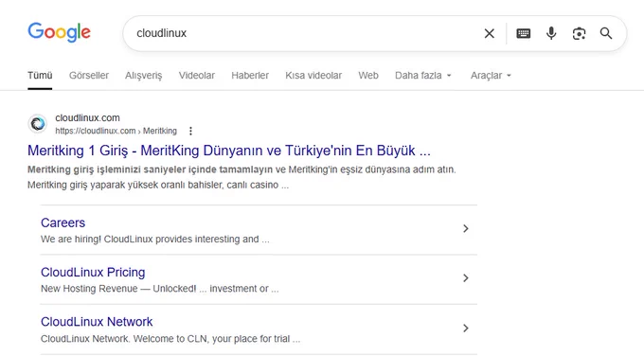Click the https://cloudlinux.com › Meritking URL
This screenshot has height=356, width=644.
click(x=116, y=131)
